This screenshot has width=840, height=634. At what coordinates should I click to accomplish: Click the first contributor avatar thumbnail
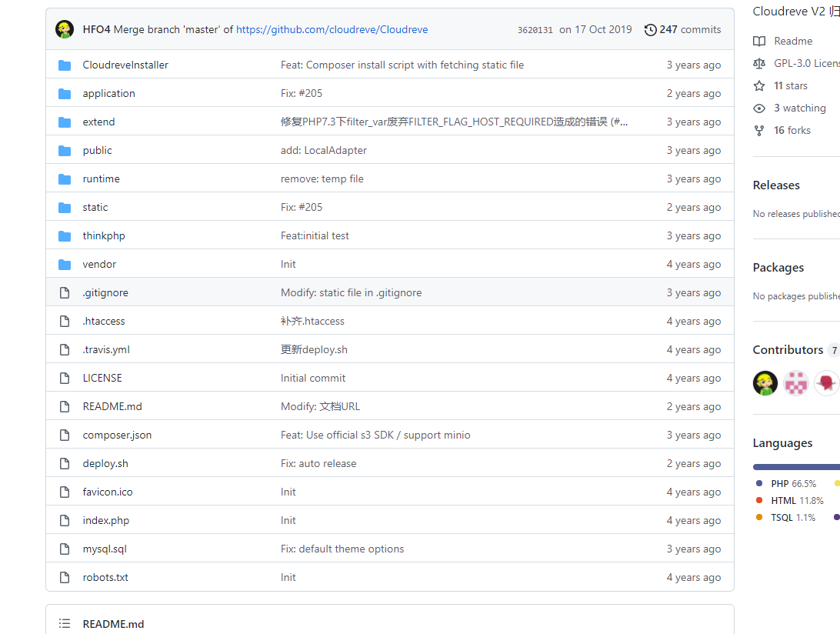click(765, 382)
